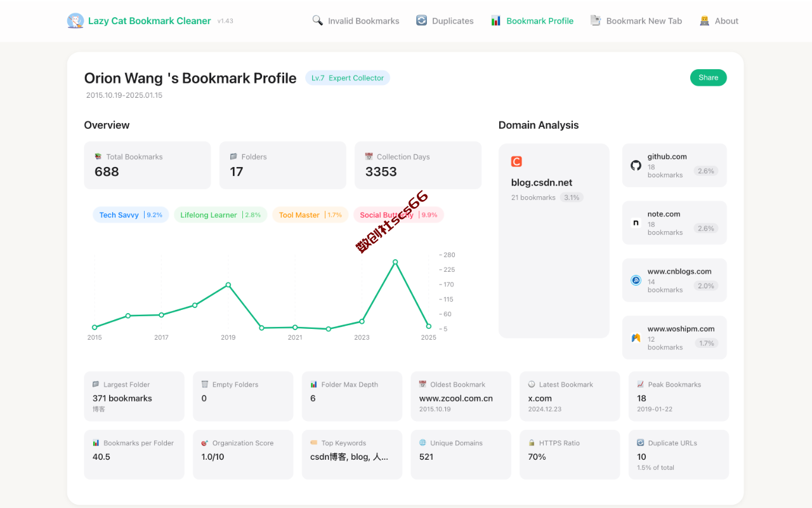812x508 pixels.
Task: Click the Invalid Bookmarks magnifier icon
Action: click(x=318, y=20)
